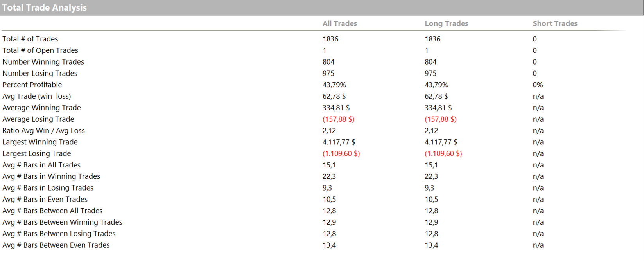Click Largest Winning Trade value under Long Trades
The image size is (644, 261).
441,142
